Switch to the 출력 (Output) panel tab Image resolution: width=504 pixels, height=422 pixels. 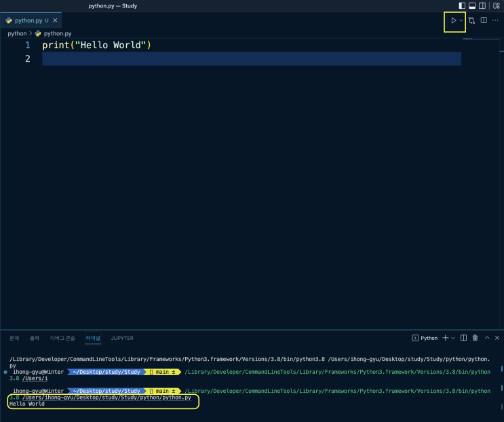coord(35,338)
